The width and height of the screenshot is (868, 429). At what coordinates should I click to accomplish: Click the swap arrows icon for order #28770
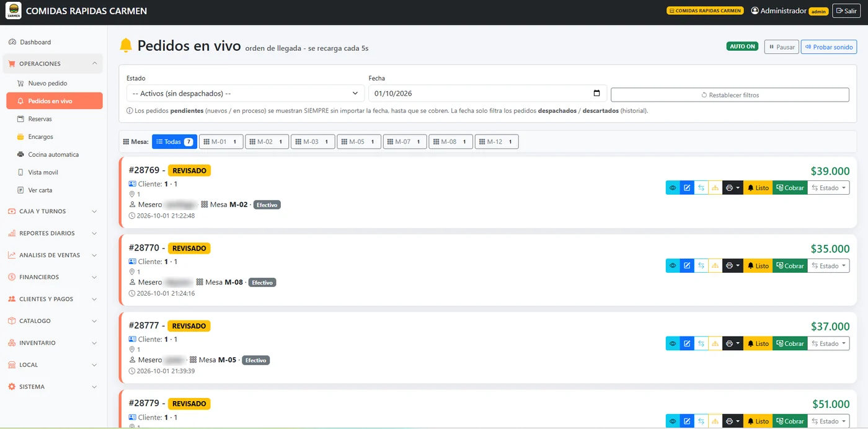point(701,266)
